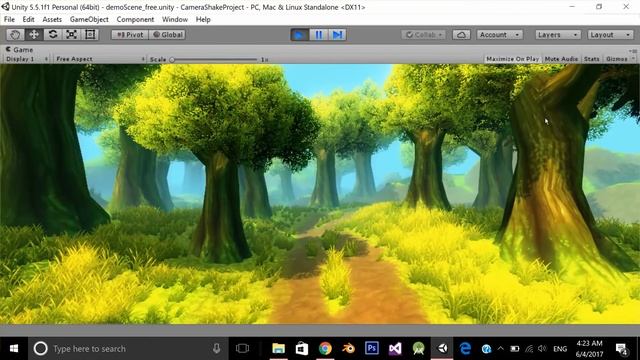Open the Window menu
Image resolution: width=640 pixels, height=360 pixels.
[175, 19]
